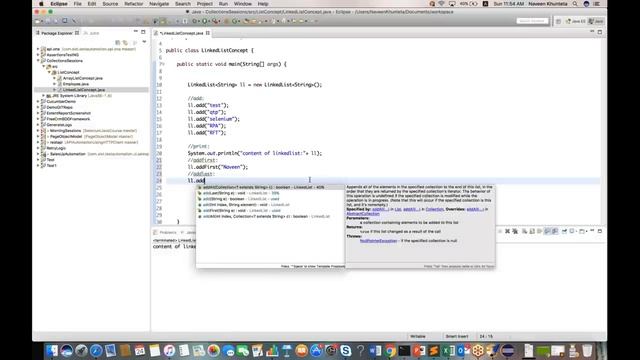Click the Wi-Fi icon in menu bar

(x=441, y=4)
